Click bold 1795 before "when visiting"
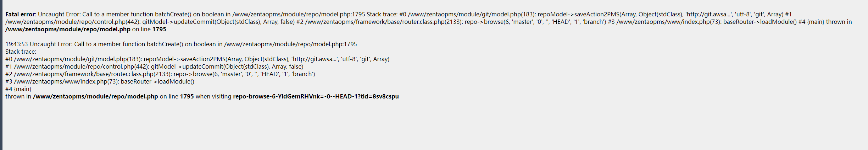868x150 pixels. pyautogui.click(x=187, y=96)
